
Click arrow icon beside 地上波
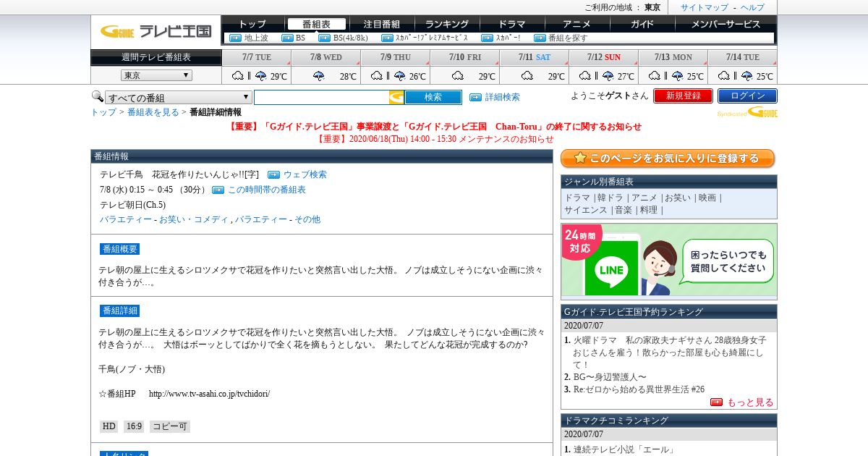coord(235,38)
